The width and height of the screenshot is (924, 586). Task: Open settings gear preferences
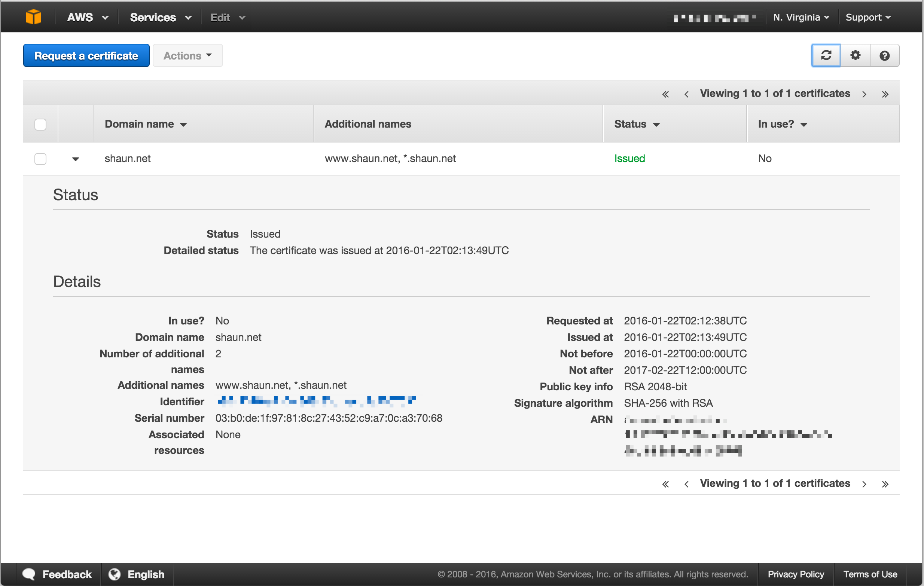[855, 56]
